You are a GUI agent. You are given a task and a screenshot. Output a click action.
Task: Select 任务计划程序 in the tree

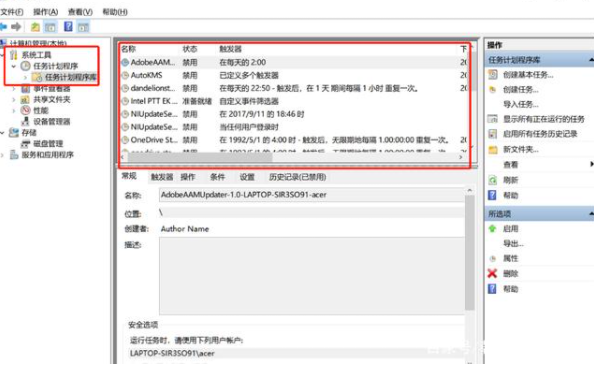click(56, 66)
